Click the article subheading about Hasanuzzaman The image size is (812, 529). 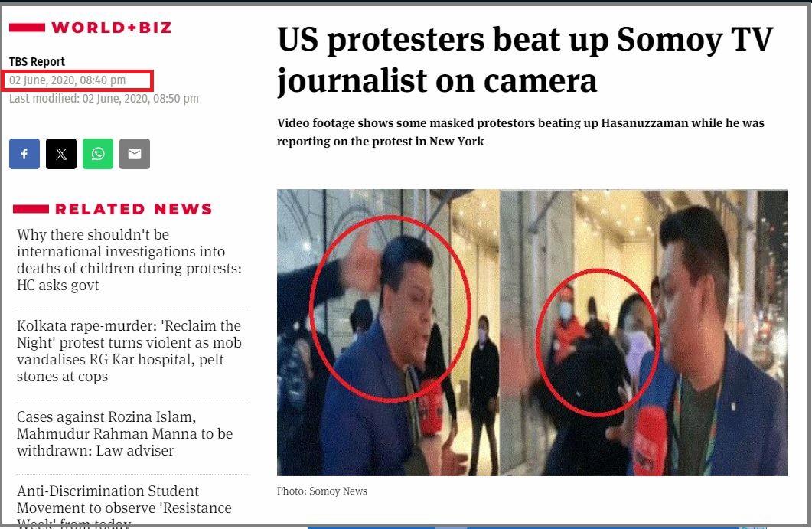(520, 132)
